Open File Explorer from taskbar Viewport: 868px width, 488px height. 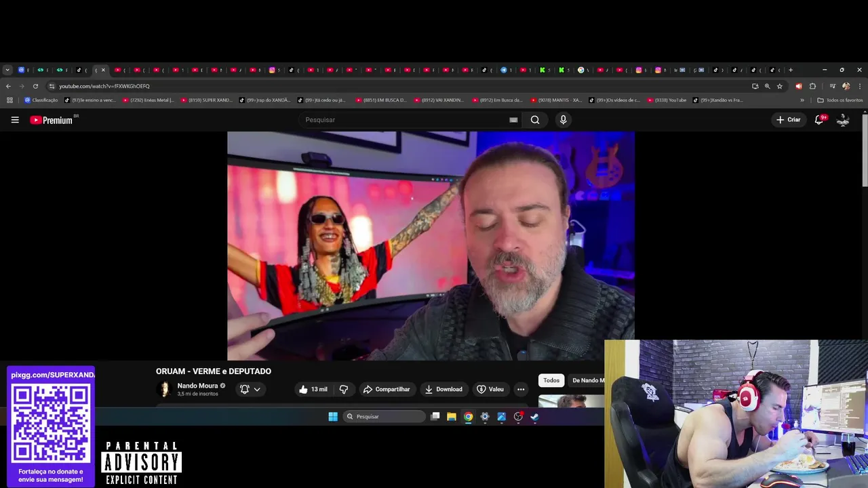(452, 417)
